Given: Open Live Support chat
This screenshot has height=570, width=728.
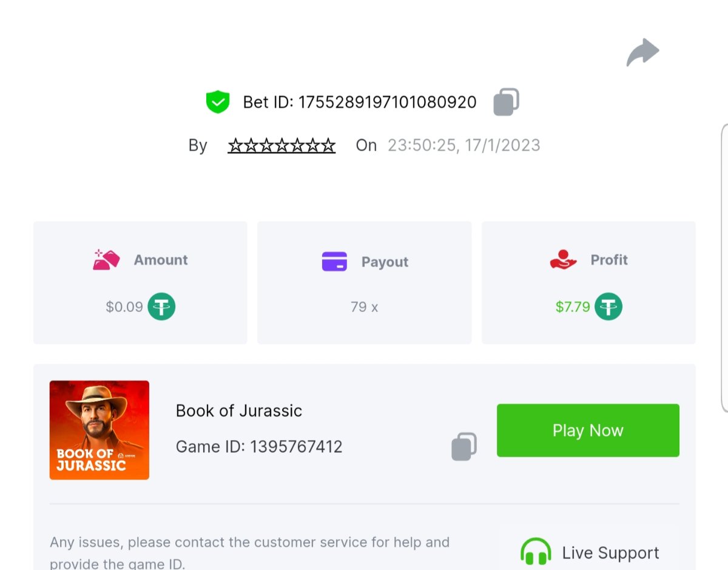Looking at the screenshot, I should click(x=610, y=553).
